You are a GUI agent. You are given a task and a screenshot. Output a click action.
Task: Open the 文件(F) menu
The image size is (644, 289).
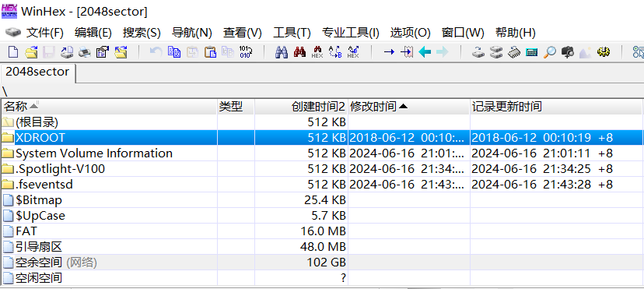(x=45, y=33)
